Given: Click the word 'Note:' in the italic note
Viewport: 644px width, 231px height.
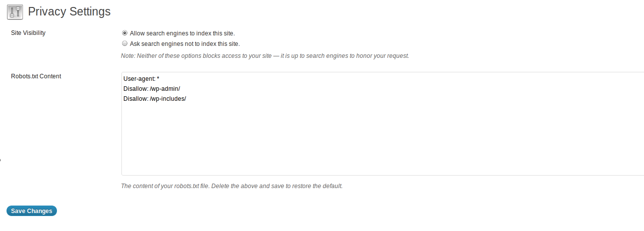Looking at the screenshot, I should (128, 56).
